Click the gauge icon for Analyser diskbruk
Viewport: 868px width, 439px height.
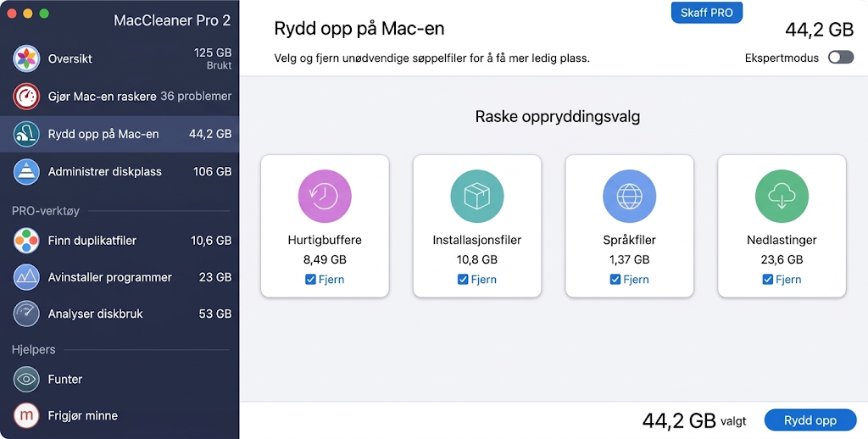26,314
